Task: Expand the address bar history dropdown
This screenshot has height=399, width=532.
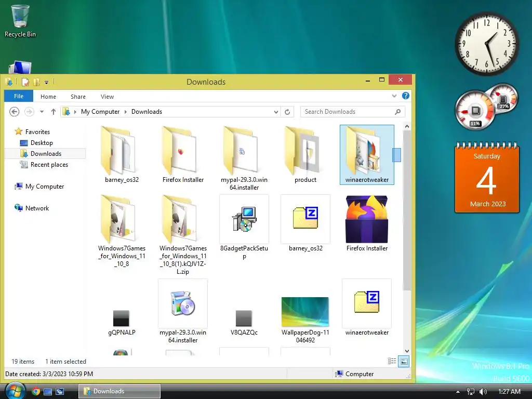Action: pyautogui.click(x=276, y=112)
